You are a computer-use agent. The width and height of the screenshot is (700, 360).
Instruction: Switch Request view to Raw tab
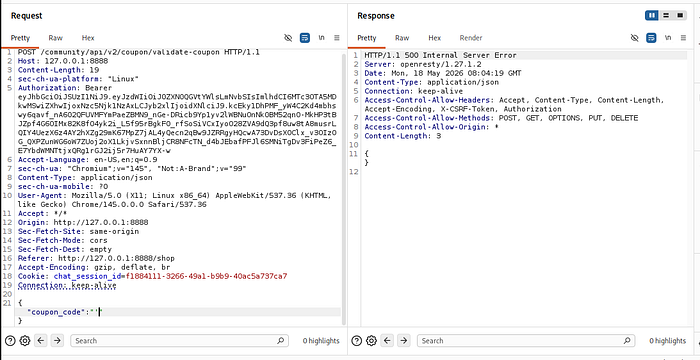point(56,38)
